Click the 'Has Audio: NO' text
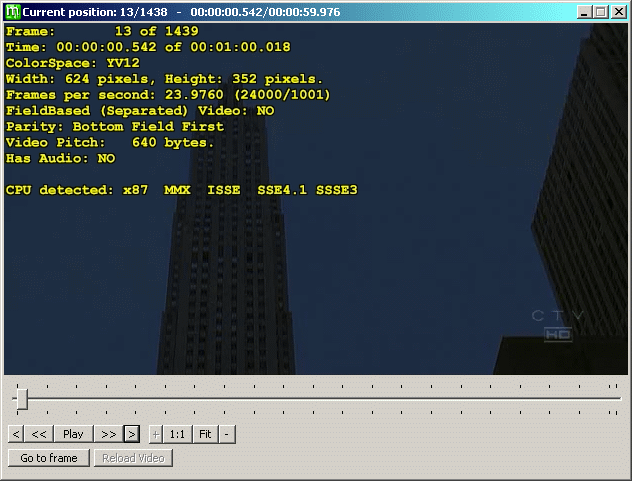The height and width of the screenshot is (481, 632). 60,158
